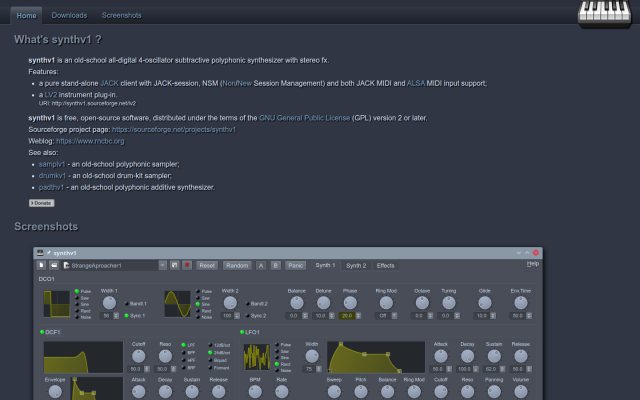Open the Downloads tab
This screenshot has height=400, width=640.
coord(69,16)
